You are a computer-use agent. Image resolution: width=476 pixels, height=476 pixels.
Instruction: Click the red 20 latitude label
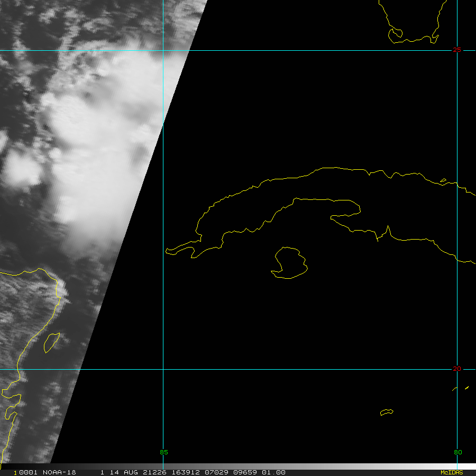(x=456, y=369)
